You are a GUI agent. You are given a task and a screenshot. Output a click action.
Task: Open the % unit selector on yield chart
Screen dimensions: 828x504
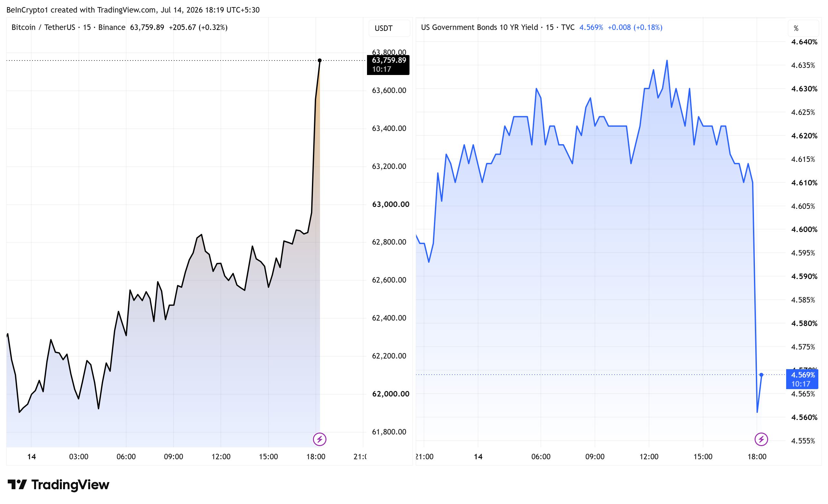pyautogui.click(x=803, y=28)
